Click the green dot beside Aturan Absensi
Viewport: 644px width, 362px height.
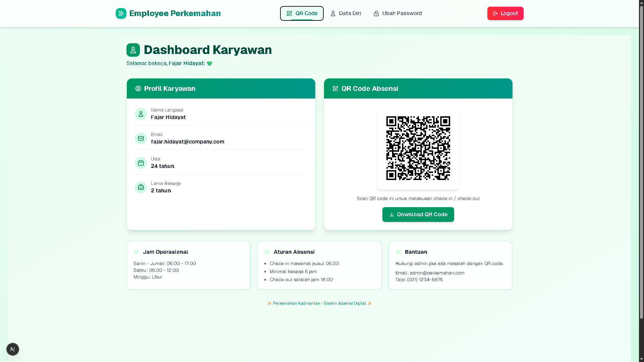tap(267, 252)
